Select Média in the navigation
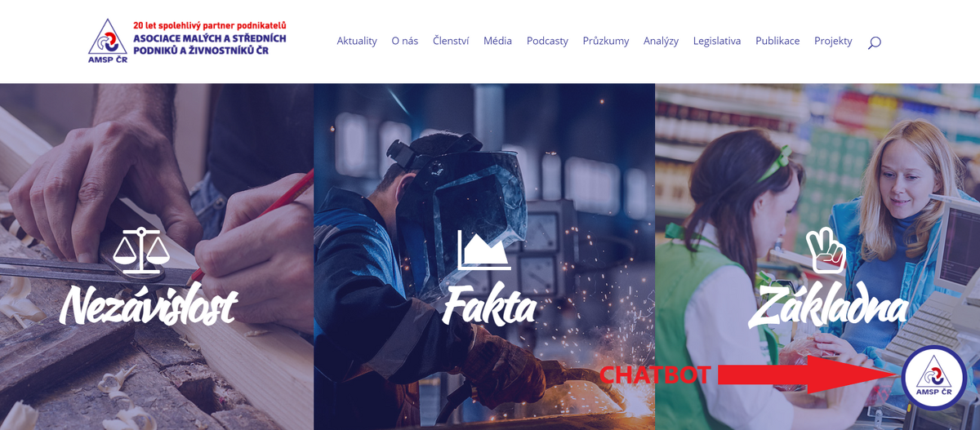Viewport: 980px width, 430px height. [497, 41]
